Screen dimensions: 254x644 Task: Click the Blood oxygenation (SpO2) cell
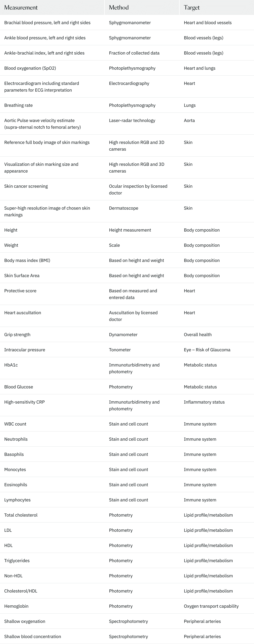tap(30, 68)
